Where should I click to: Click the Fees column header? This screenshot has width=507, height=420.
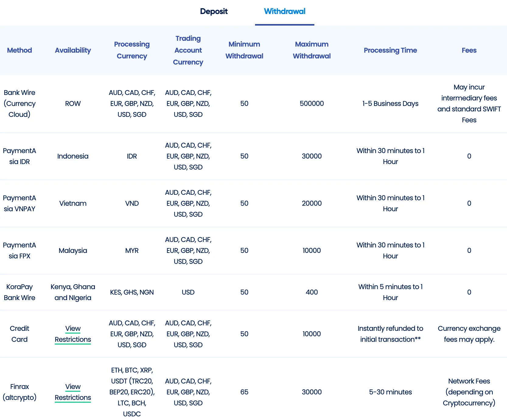[x=469, y=50]
